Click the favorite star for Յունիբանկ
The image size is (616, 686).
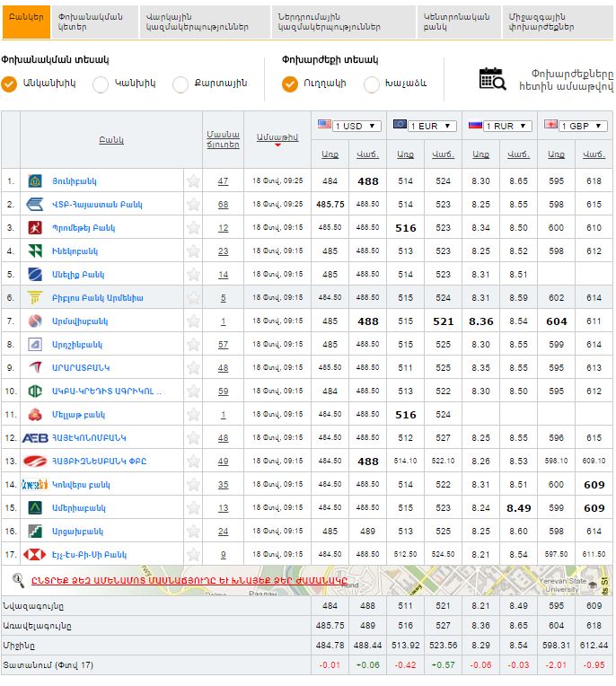pyautogui.click(x=193, y=181)
